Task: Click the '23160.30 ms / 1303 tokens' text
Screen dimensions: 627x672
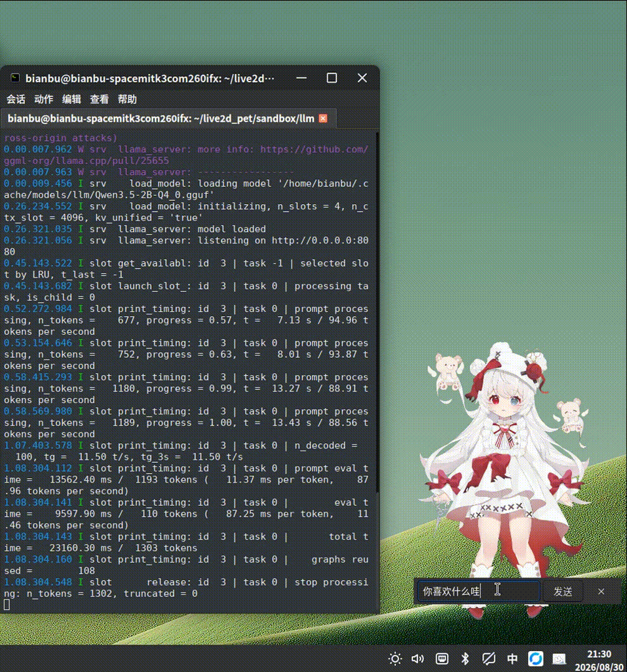Action: (x=123, y=548)
